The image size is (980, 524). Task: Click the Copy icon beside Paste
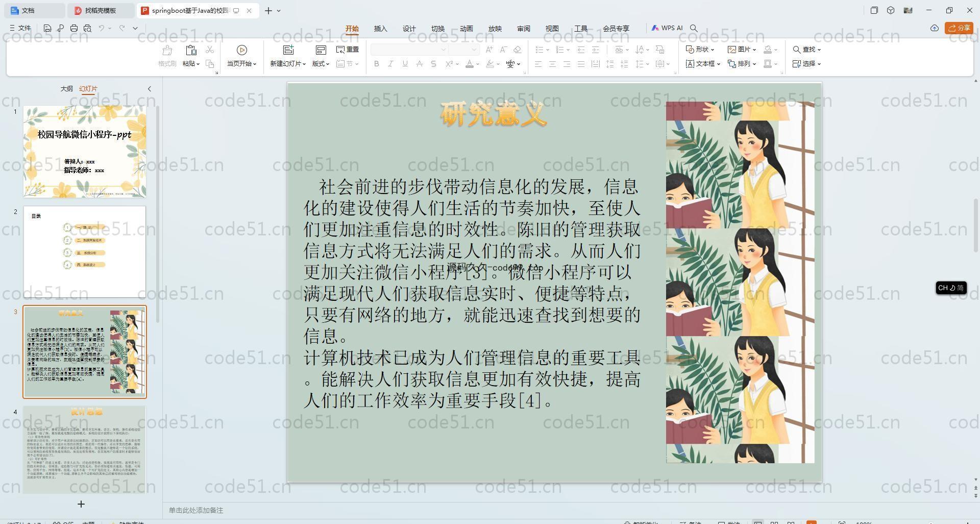[x=210, y=64]
